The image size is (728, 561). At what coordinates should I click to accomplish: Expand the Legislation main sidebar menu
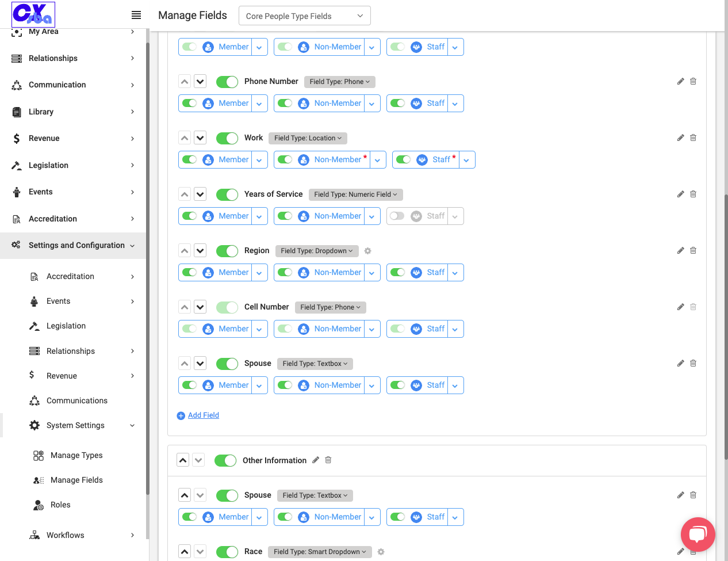tap(72, 165)
